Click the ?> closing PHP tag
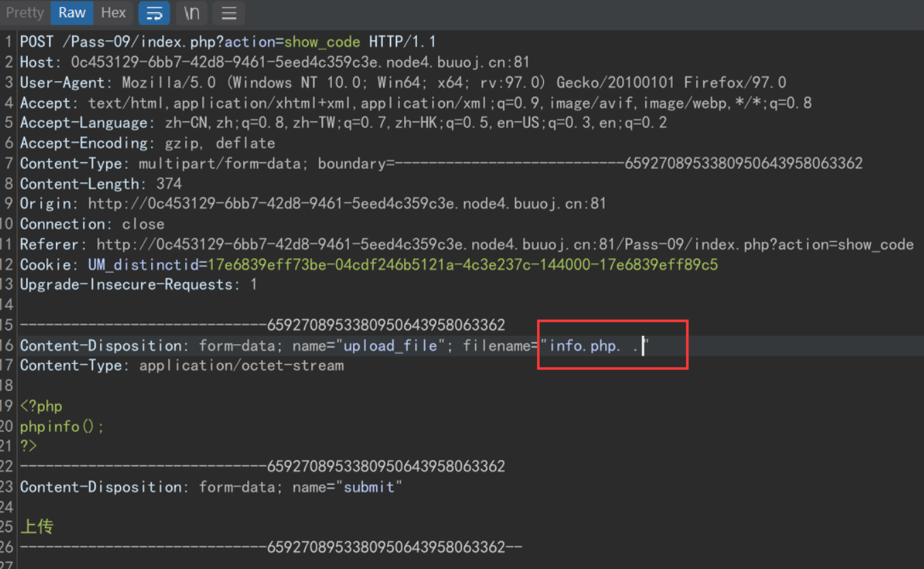 (29, 446)
